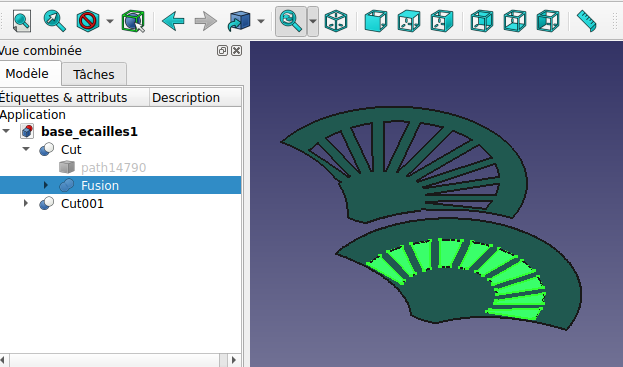Select Fusion object in tree

[x=100, y=185]
